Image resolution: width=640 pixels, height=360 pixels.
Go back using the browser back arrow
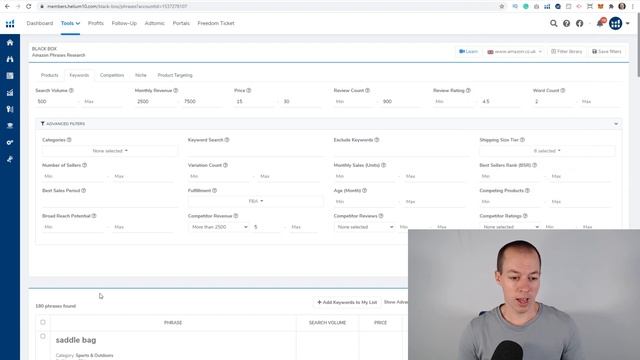point(7,6)
